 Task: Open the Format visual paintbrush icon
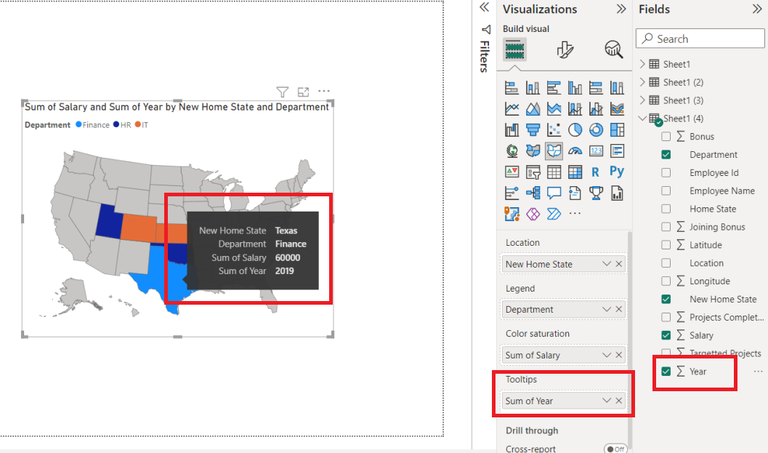pyautogui.click(x=565, y=49)
